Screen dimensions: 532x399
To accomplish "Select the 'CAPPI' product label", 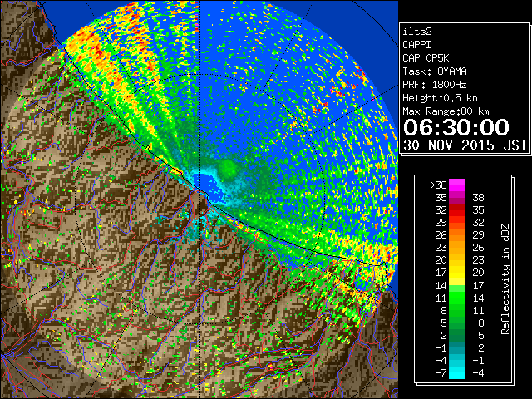I will tap(416, 45).
